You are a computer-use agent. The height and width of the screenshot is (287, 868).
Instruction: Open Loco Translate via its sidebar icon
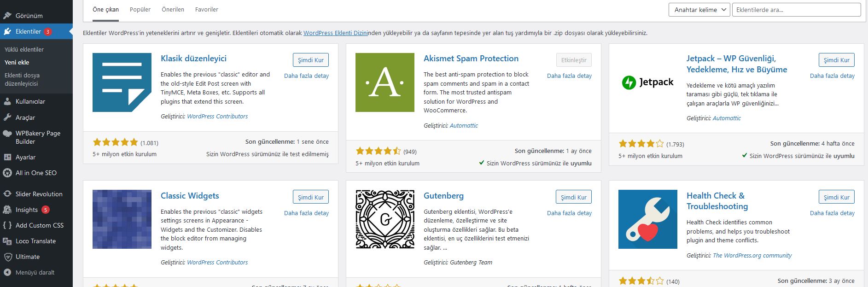pyautogui.click(x=8, y=241)
